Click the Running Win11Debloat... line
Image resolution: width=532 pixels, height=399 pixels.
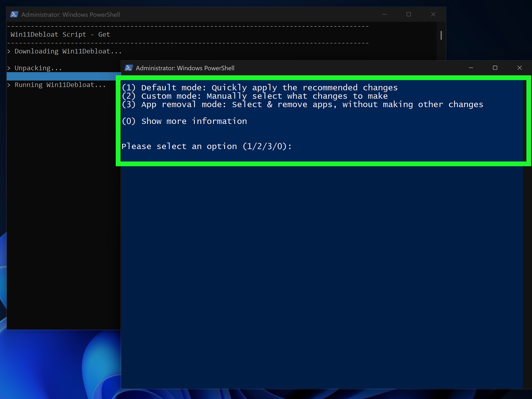point(60,85)
